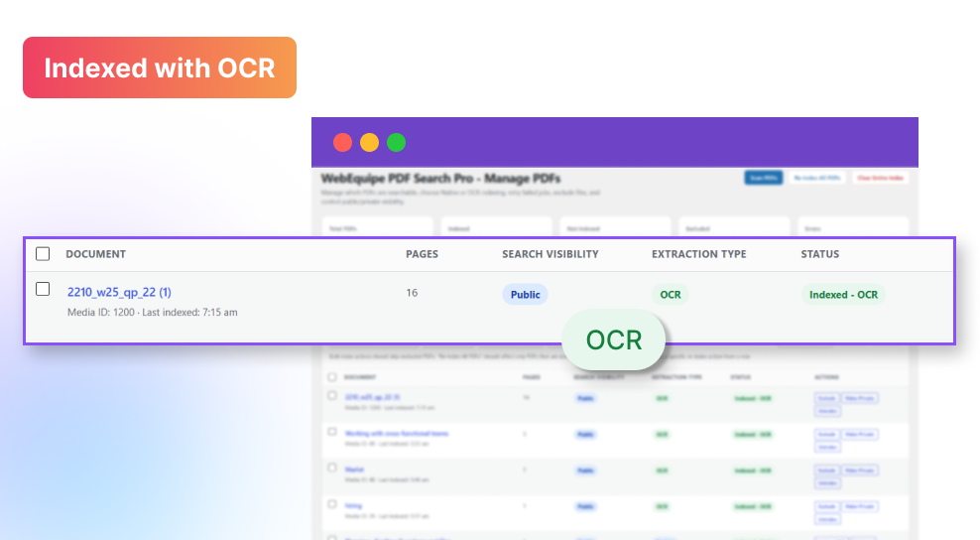The height and width of the screenshot is (540, 980).
Task: Click the Public badge in the highlighted row
Action: pyautogui.click(x=525, y=294)
